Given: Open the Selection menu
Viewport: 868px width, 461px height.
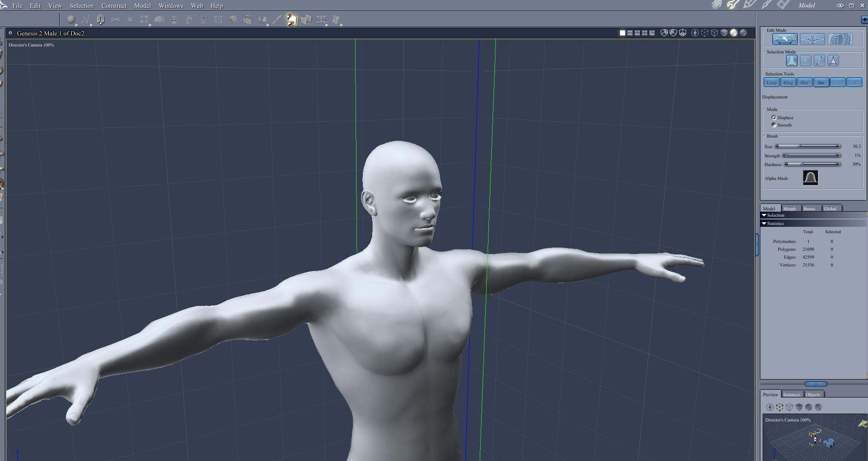Looking at the screenshot, I should coord(82,6).
